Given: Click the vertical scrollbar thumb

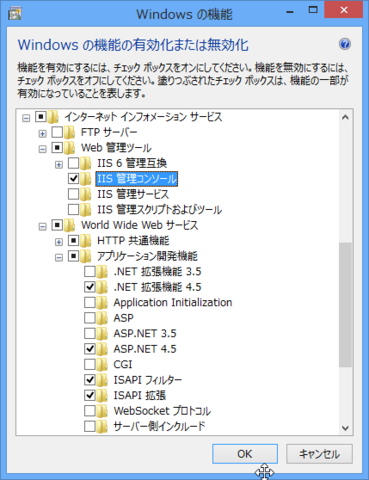Looking at the screenshot, I should (x=345, y=305).
